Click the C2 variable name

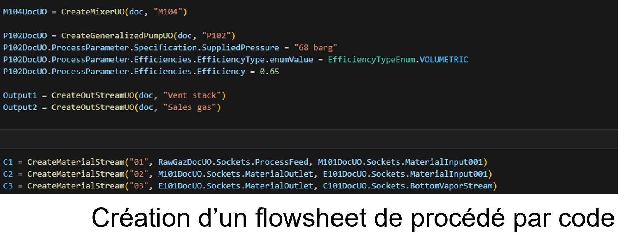[8, 174]
